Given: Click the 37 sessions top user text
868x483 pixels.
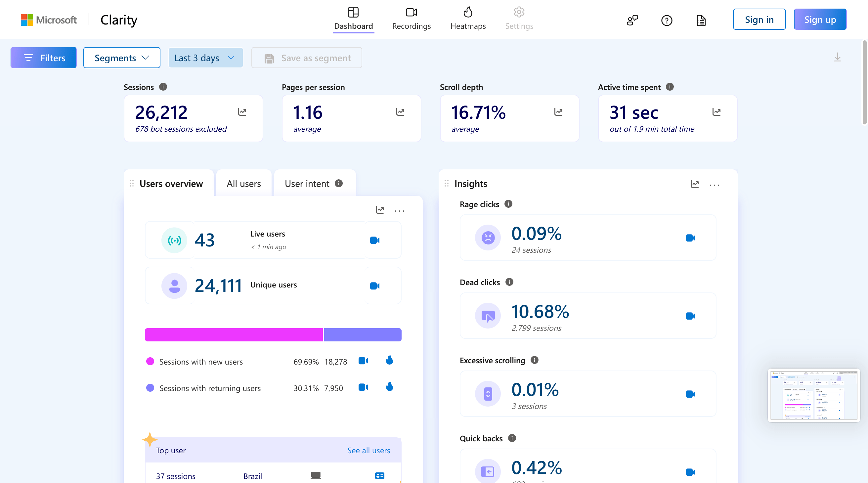Looking at the screenshot, I should (176, 476).
